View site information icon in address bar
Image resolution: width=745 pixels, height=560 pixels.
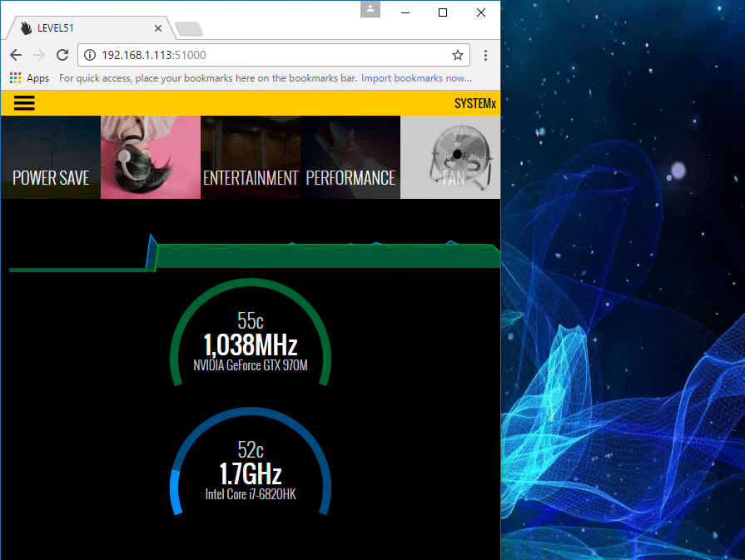pyautogui.click(x=91, y=55)
